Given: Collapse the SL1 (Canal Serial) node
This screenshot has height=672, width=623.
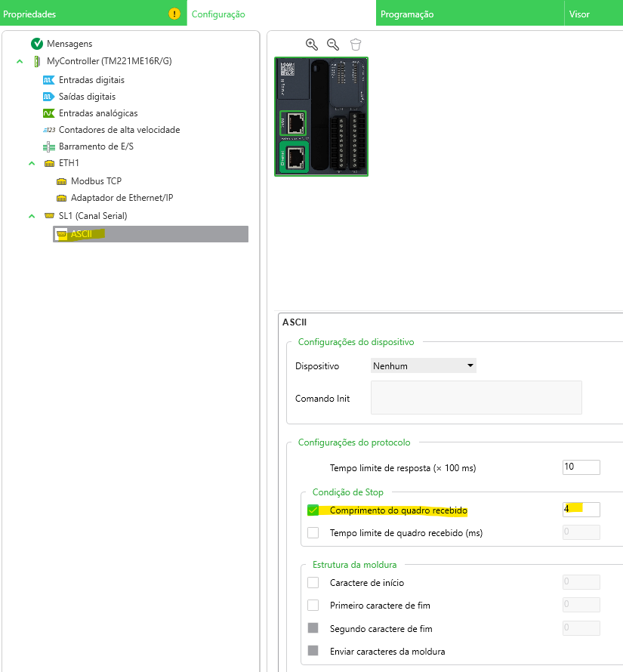Looking at the screenshot, I should tap(32, 216).
